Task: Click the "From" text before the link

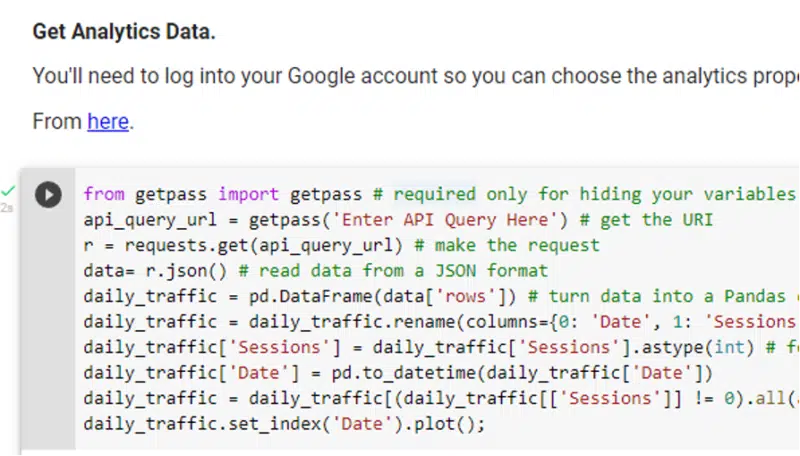Action: (57, 122)
